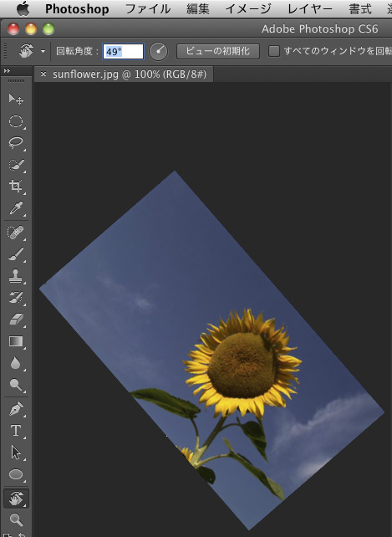Select the Elliptical Marquee tool

(16, 121)
